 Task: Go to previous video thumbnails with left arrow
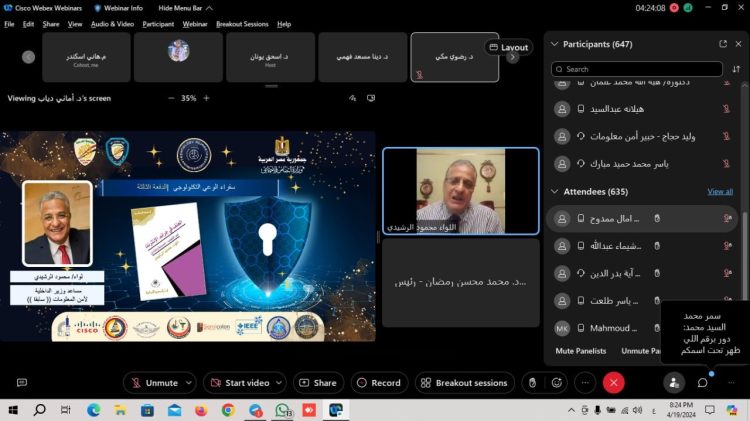tap(28, 57)
